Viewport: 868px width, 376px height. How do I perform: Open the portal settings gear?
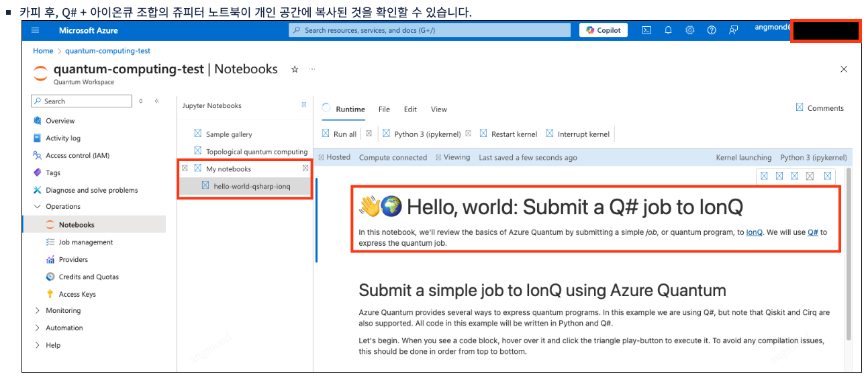coord(689,30)
